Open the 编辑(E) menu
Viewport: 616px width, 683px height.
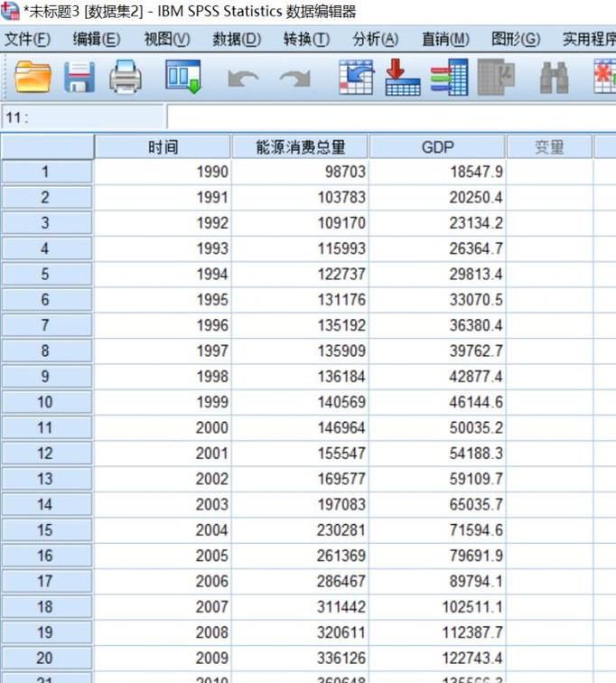97,40
